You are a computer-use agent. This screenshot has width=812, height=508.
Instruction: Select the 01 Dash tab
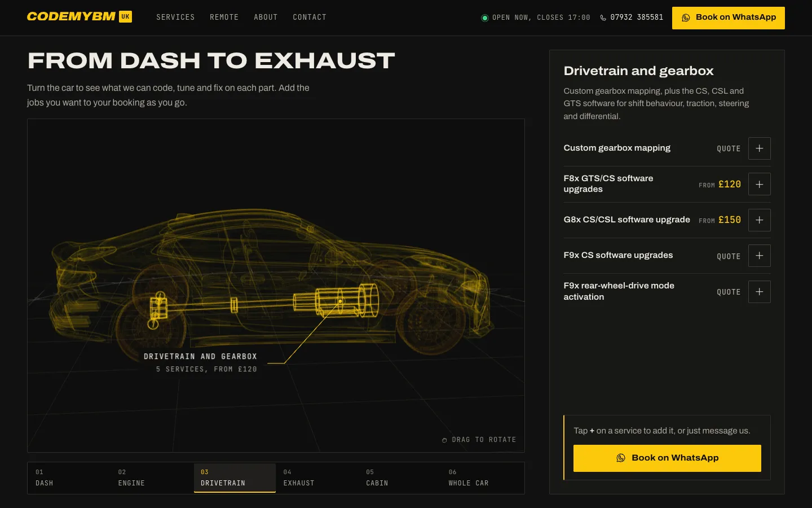click(69, 478)
